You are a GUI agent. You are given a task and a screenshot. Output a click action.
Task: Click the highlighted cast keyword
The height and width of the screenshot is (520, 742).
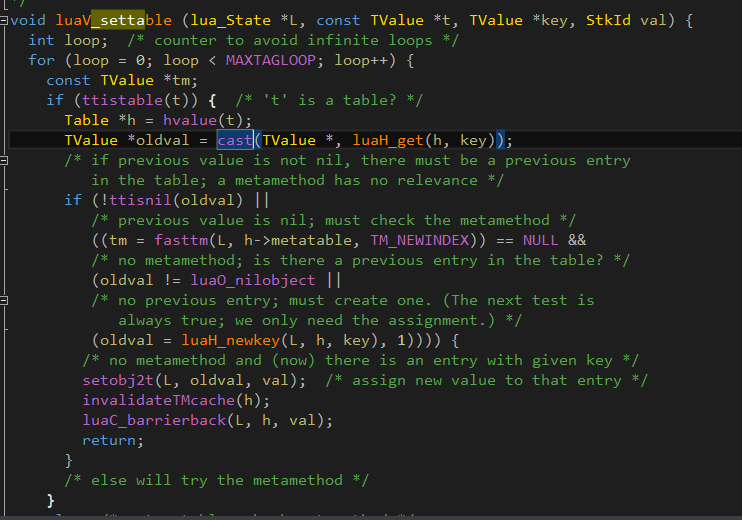pyautogui.click(x=235, y=140)
